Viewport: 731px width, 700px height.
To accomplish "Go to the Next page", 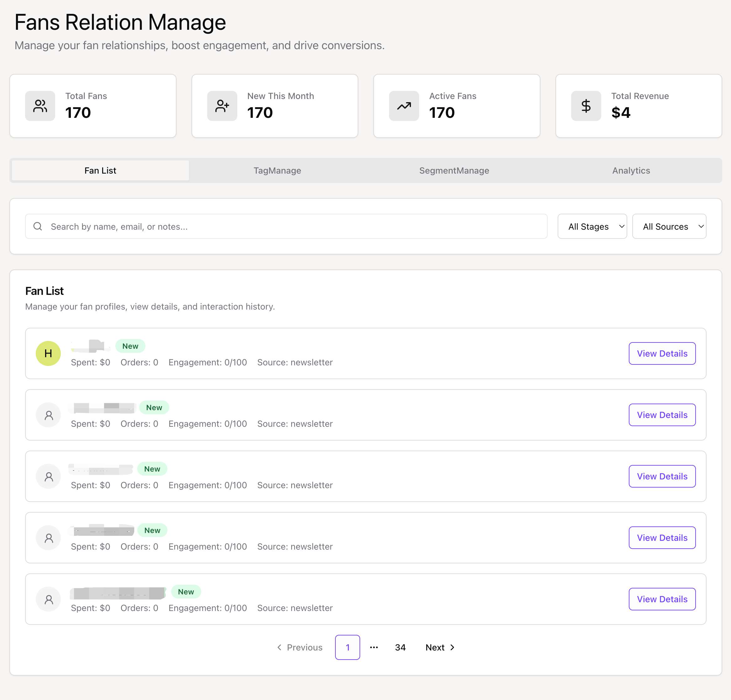I will 440,647.
